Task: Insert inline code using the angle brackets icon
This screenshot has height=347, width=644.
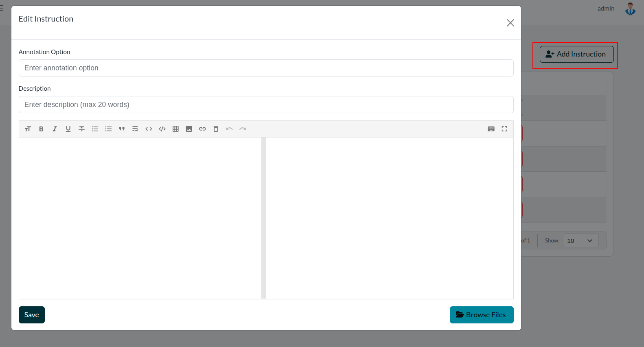Action: click(x=149, y=129)
